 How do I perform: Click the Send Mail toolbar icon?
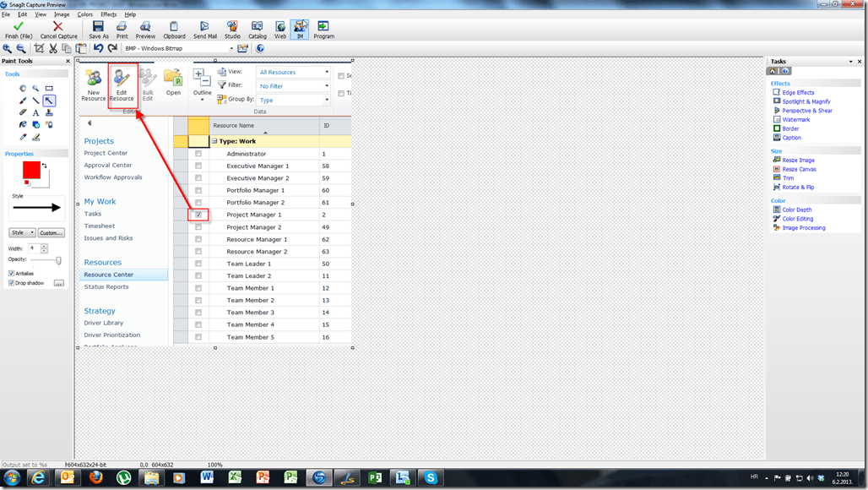click(205, 27)
